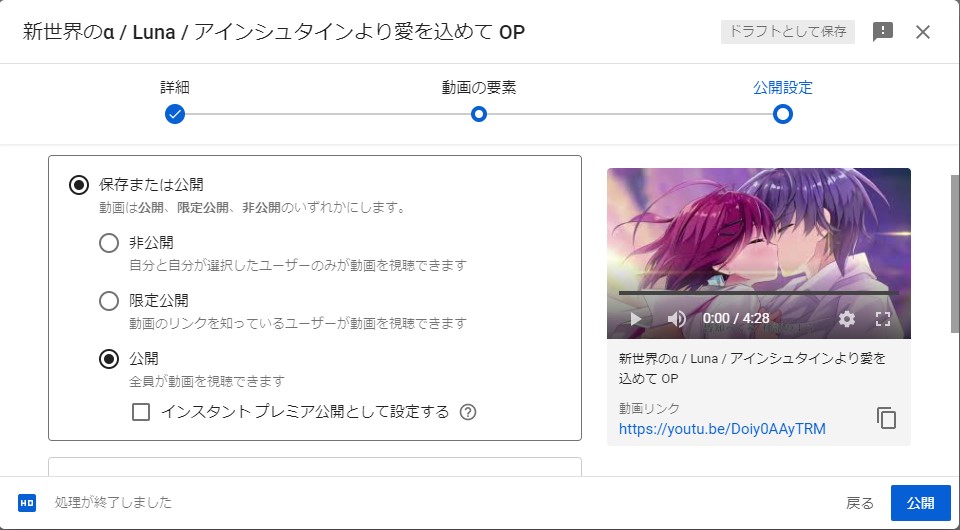Switch to the 公開設定 step
Viewport: 960px width, 530px height.
(x=783, y=114)
